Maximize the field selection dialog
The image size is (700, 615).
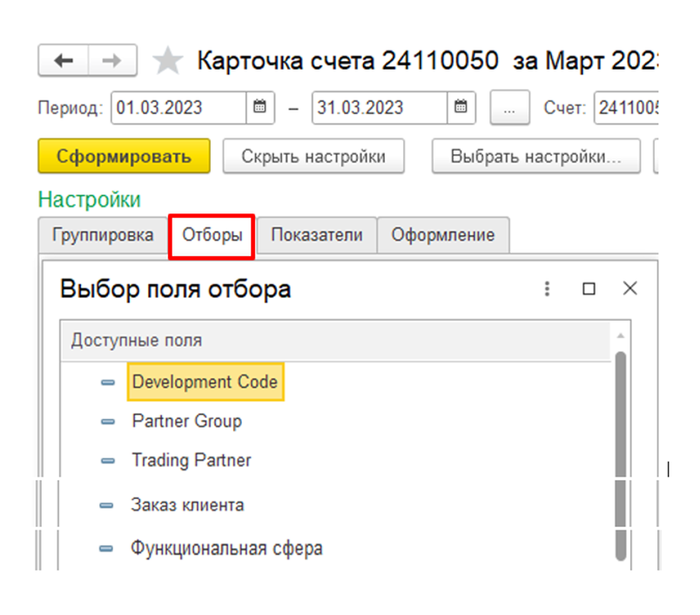click(589, 288)
